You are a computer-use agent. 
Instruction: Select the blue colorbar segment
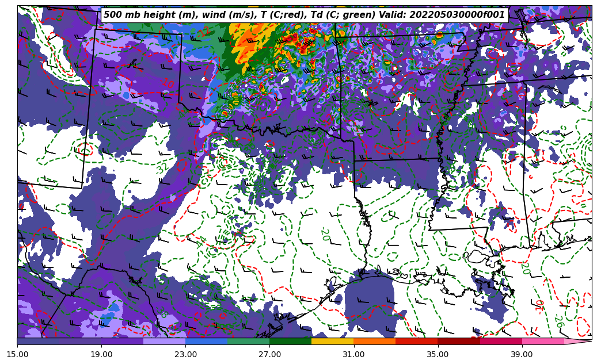(x=206, y=342)
